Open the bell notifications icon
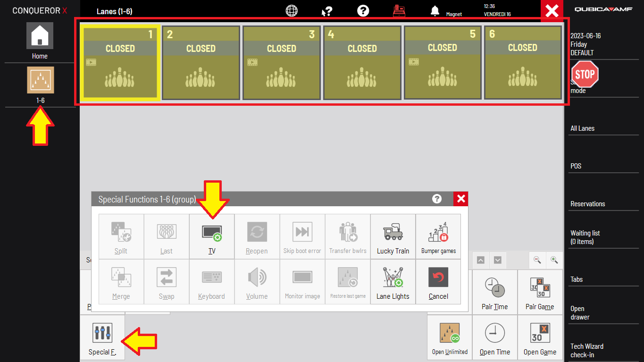 (435, 11)
